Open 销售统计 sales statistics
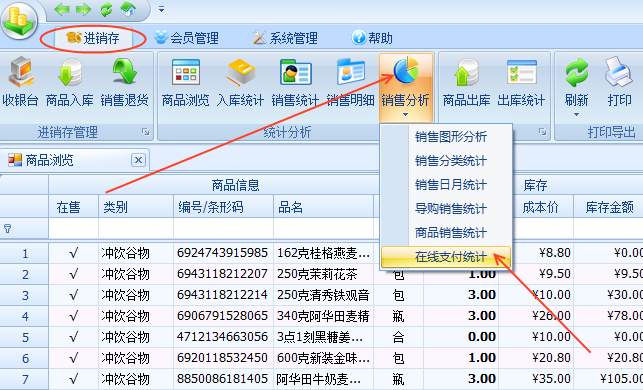 [295, 82]
